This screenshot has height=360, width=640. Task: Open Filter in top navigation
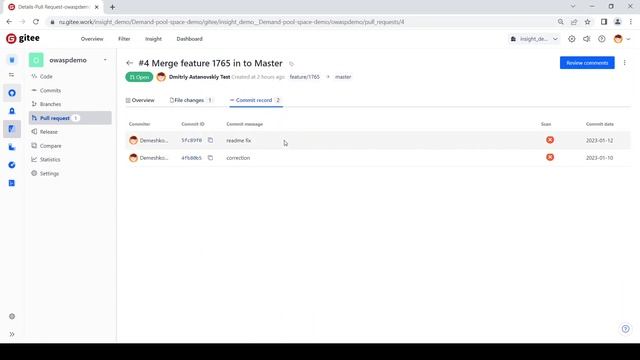tap(124, 39)
